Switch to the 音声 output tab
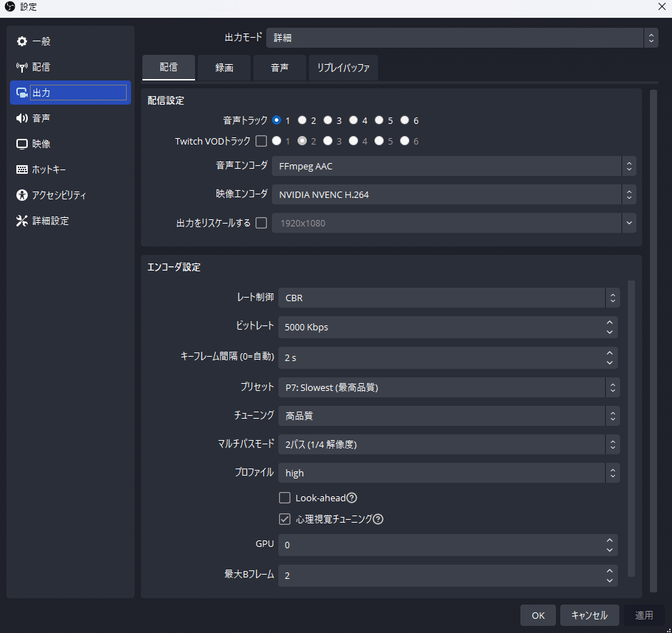The height and width of the screenshot is (633, 672). click(x=280, y=67)
